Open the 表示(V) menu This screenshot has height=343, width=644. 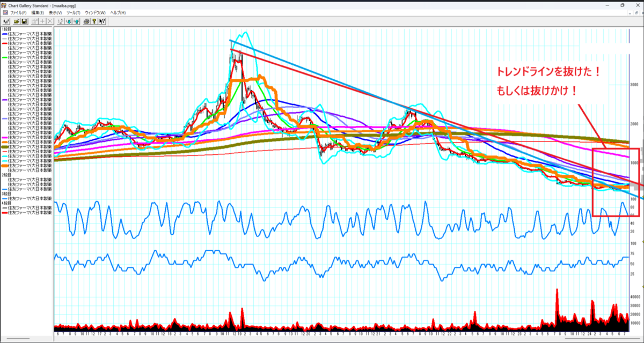pyautogui.click(x=55, y=13)
